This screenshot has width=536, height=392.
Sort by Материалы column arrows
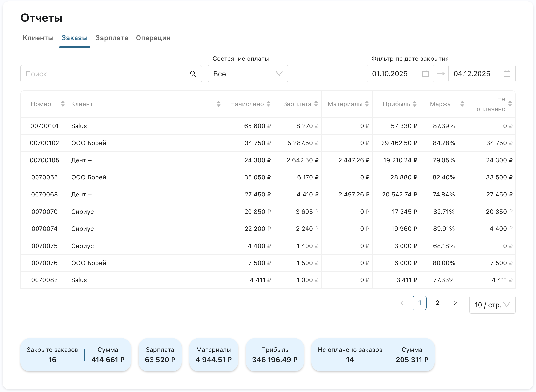coord(367,104)
